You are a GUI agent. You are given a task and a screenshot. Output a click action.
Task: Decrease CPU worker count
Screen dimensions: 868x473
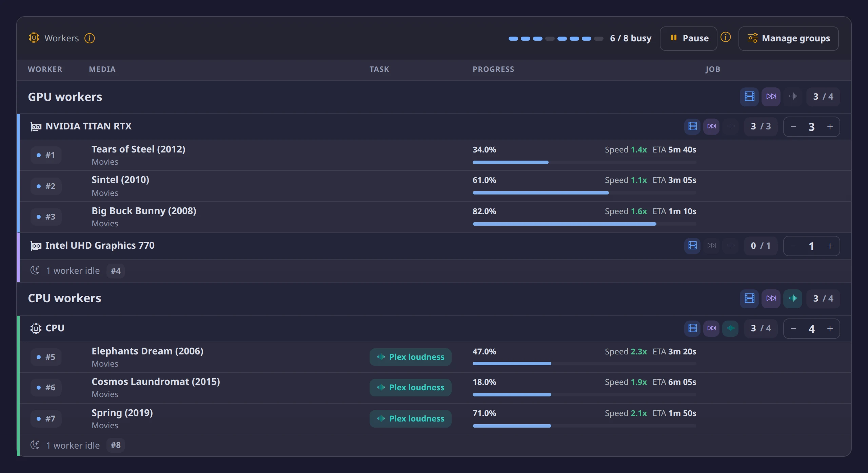pyautogui.click(x=793, y=329)
